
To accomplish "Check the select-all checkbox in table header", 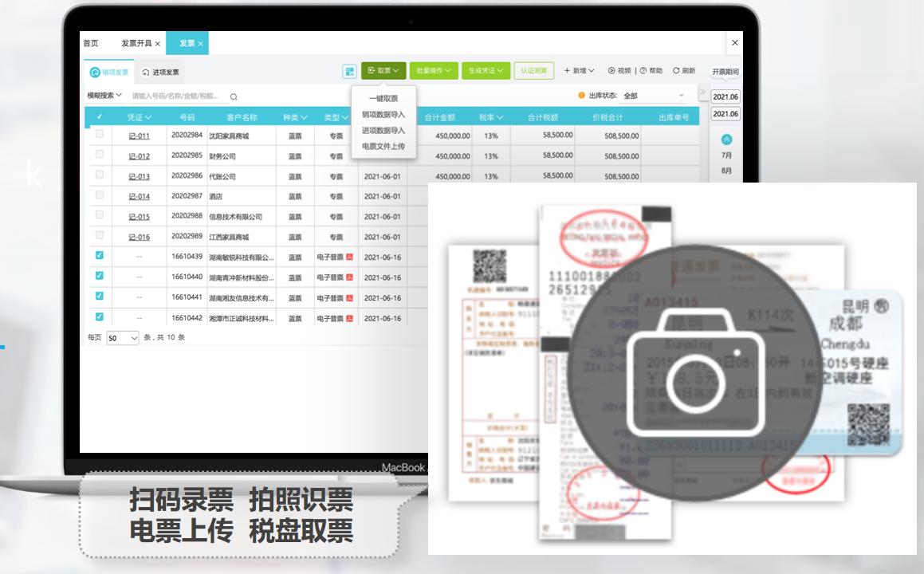I will click(x=99, y=118).
